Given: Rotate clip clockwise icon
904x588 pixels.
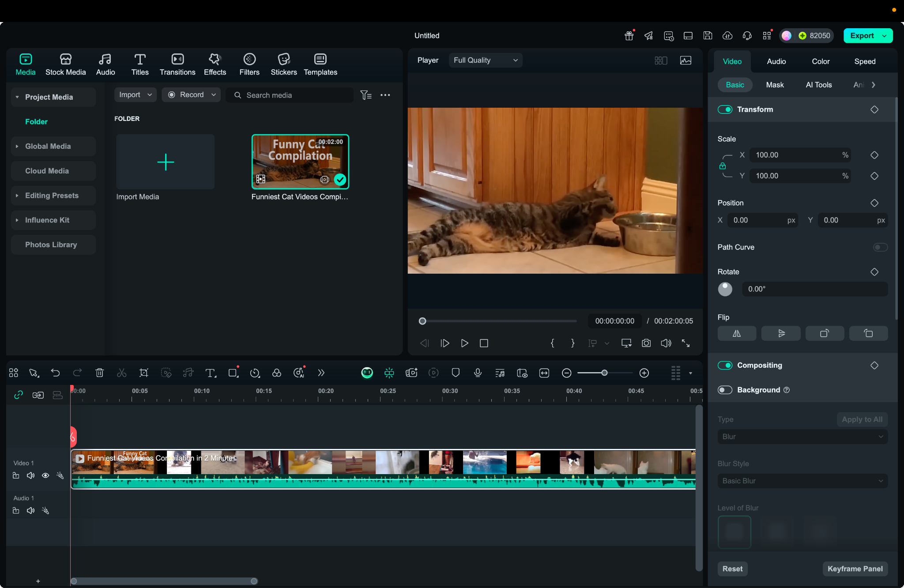Looking at the screenshot, I should pos(825,333).
